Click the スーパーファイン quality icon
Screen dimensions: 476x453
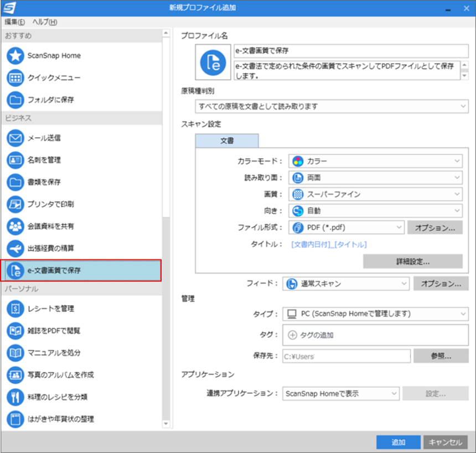pyautogui.click(x=298, y=195)
